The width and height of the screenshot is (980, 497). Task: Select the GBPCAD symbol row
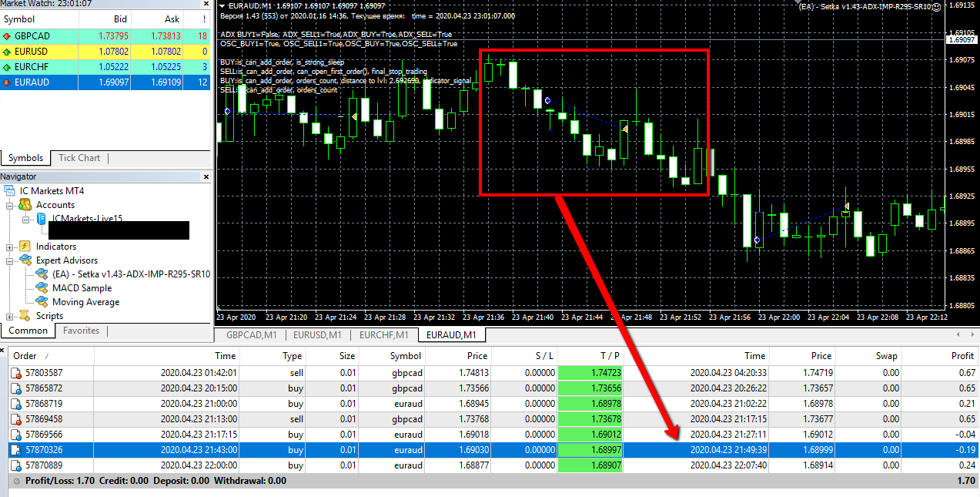(x=105, y=36)
